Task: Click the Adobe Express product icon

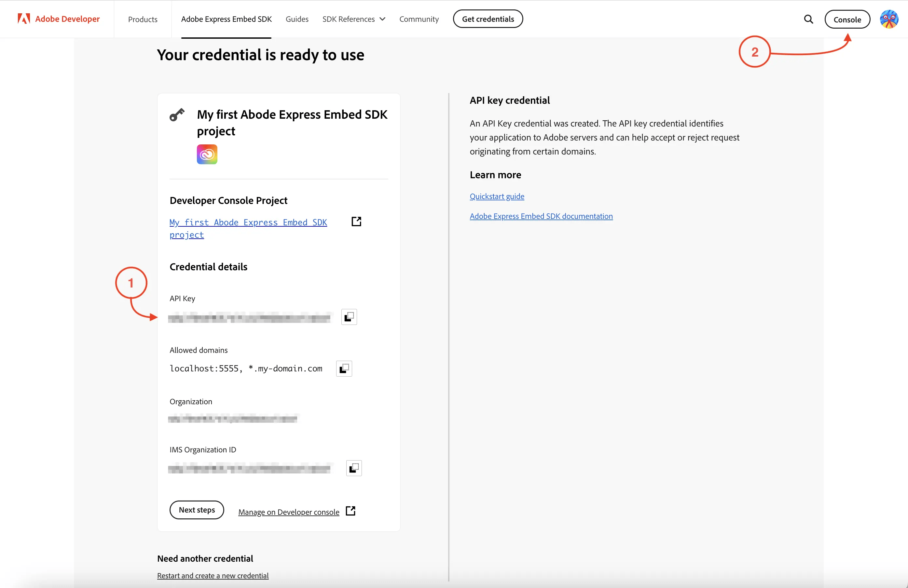Action: point(207,154)
